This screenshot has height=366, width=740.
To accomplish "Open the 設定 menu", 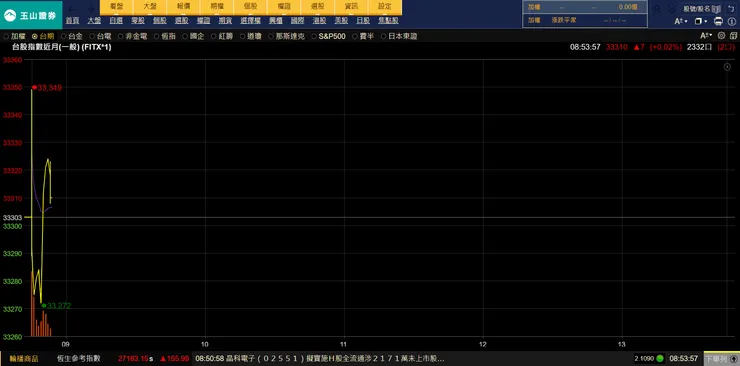I will pyautogui.click(x=385, y=7).
